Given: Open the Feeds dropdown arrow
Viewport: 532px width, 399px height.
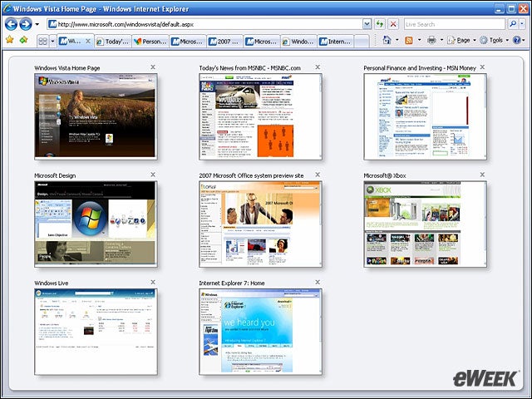Looking at the screenshot, I should (419, 40).
